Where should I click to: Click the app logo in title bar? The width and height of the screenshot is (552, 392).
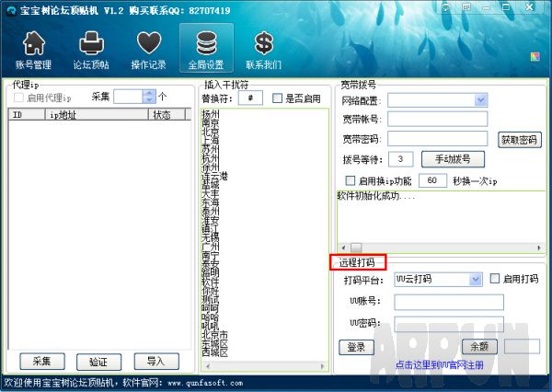point(11,10)
